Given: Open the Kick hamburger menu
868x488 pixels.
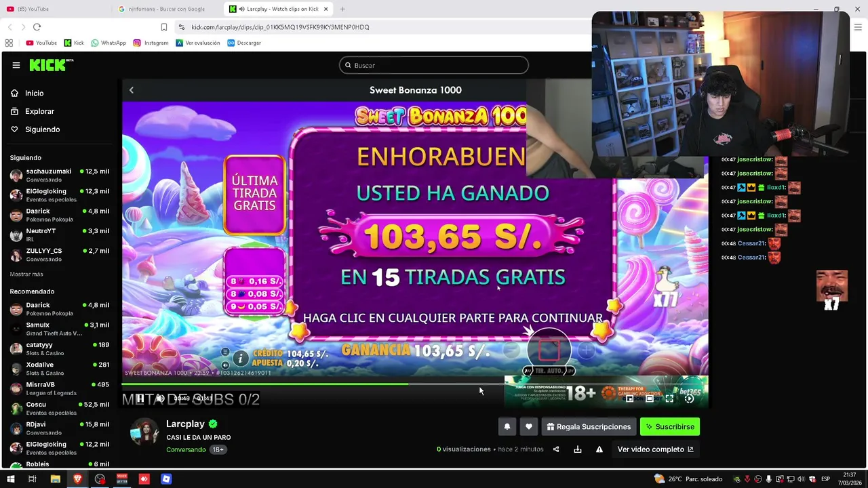Looking at the screenshot, I should tap(16, 65).
